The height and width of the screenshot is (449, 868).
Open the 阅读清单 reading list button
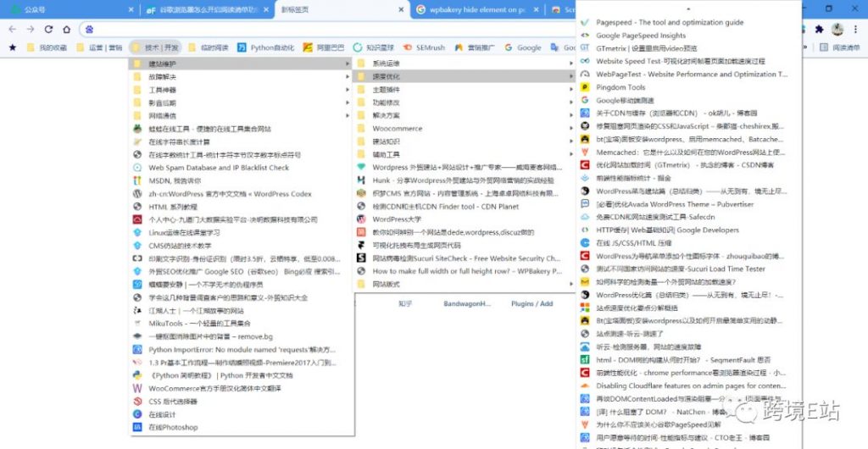840,47
